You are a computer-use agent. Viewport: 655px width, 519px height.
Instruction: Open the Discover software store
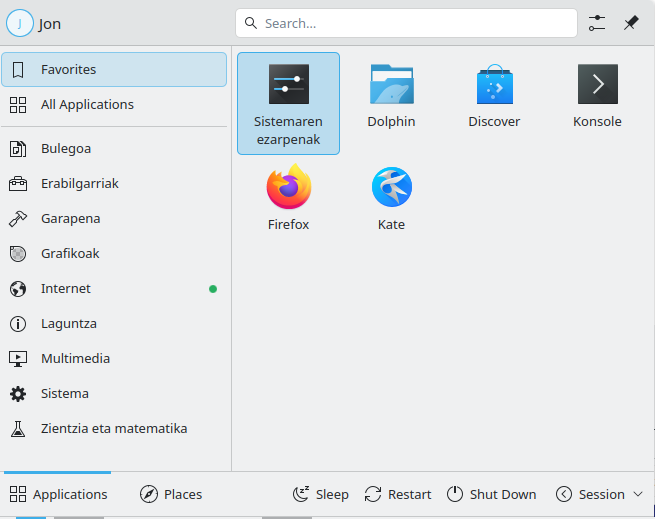[494, 86]
